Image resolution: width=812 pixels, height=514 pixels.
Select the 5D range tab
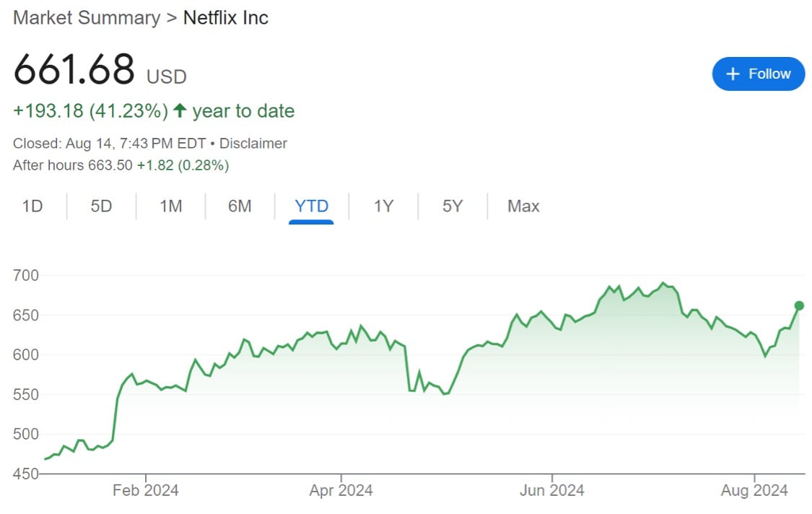click(101, 206)
